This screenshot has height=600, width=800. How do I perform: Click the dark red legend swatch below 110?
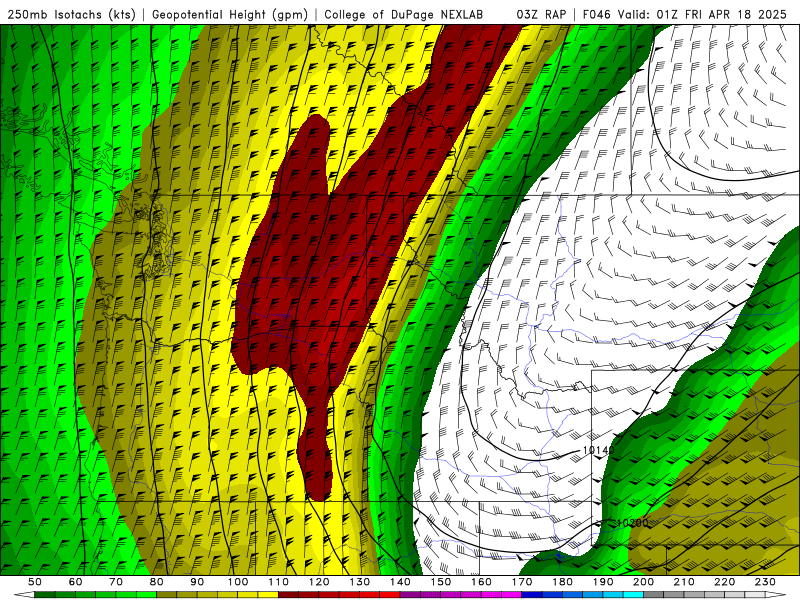click(x=289, y=595)
